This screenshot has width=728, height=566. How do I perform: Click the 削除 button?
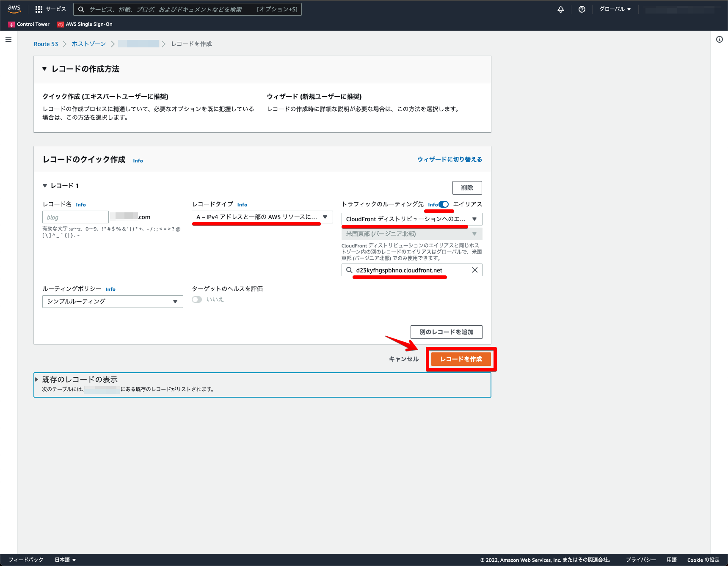tap(467, 188)
